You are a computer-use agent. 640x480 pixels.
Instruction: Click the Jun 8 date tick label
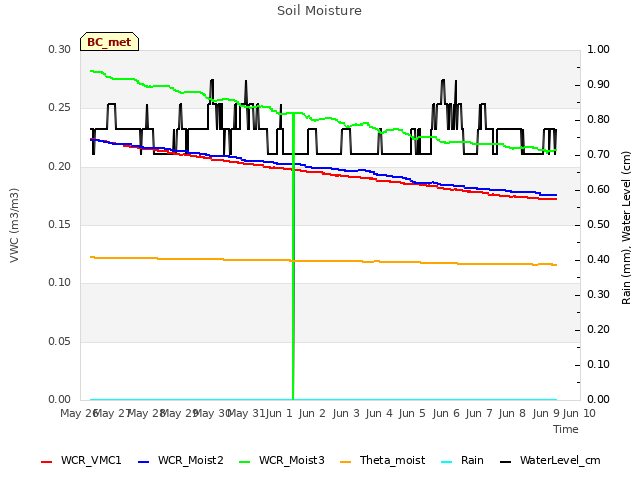512,413
